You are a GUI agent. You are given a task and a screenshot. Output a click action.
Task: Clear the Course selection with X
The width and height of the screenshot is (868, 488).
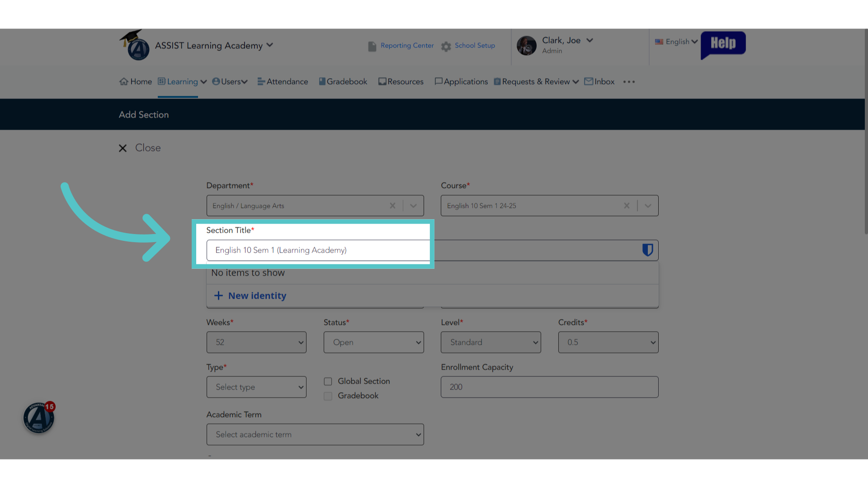tap(627, 206)
